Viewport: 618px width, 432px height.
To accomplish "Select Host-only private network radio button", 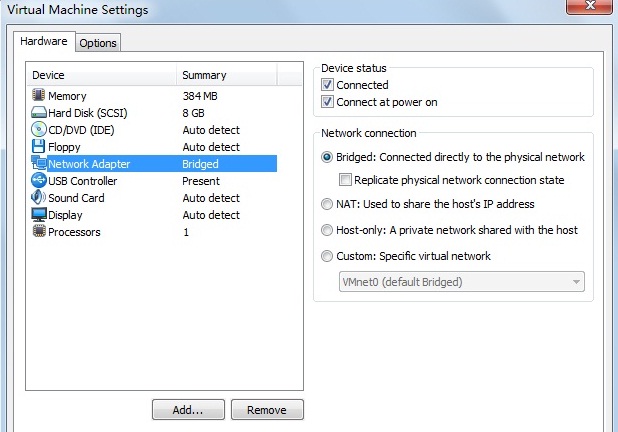I will 327,230.
